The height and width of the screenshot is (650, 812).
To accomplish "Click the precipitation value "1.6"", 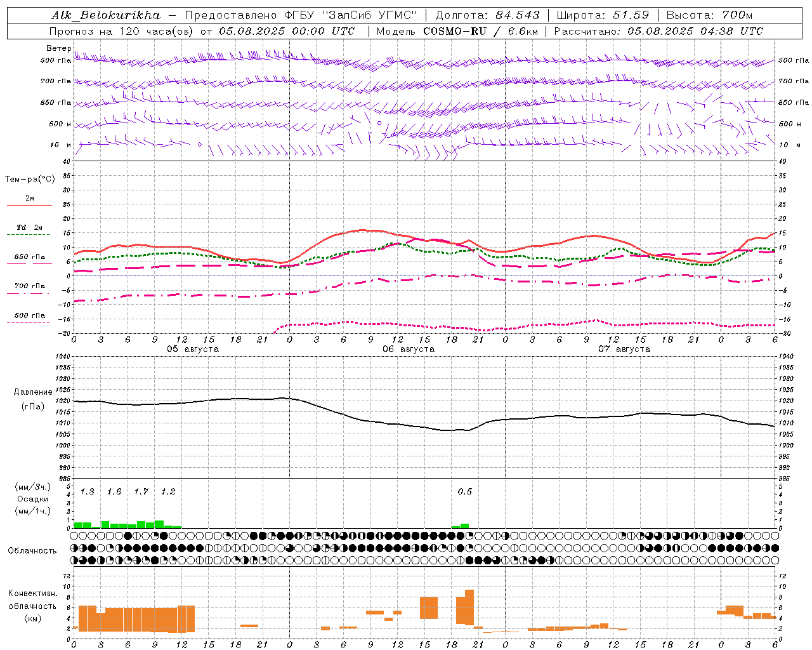I will pyautogui.click(x=114, y=491).
